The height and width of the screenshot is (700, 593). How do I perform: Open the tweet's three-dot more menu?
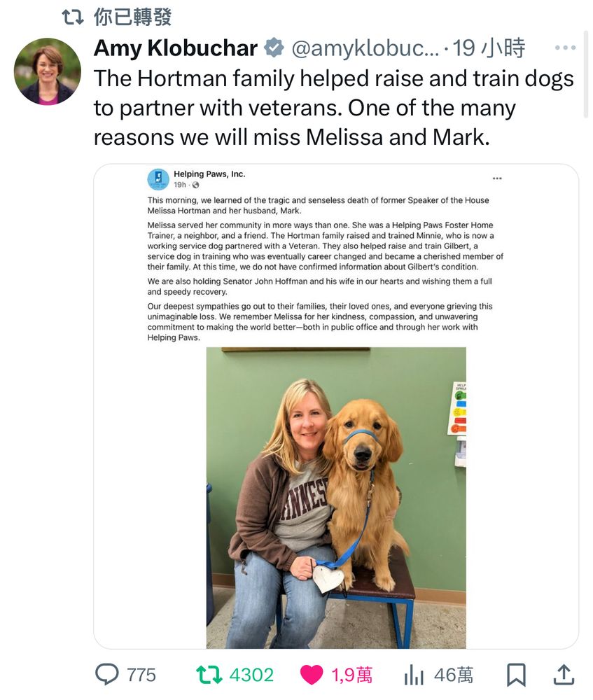(565, 48)
